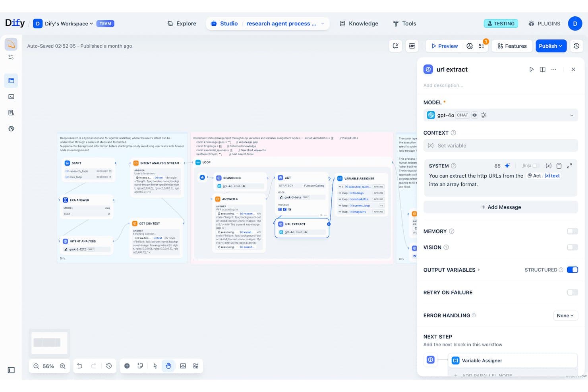
Task: Open the monitoring icon in the left sidebar
Action: (x=11, y=129)
